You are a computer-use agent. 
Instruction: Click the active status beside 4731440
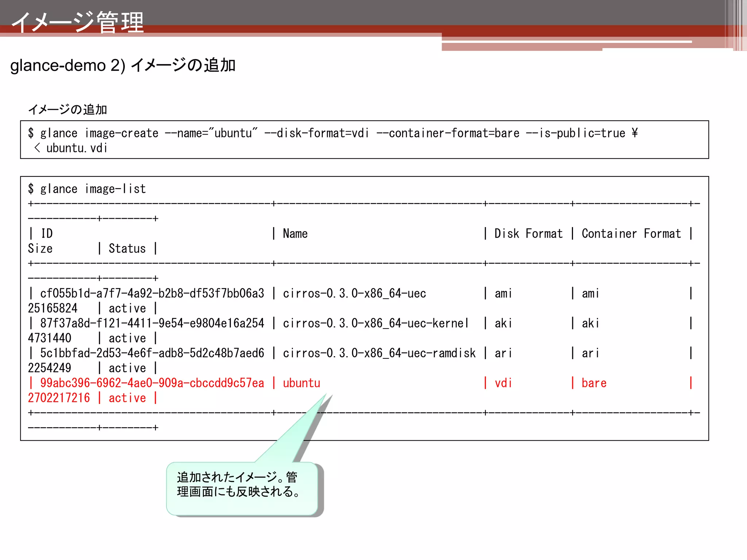tap(127, 338)
